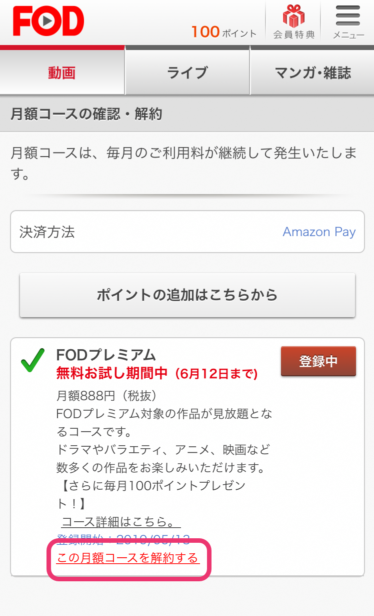Select the 決済方法 row
Viewport: 374px width, 616px height.
point(187,232)
